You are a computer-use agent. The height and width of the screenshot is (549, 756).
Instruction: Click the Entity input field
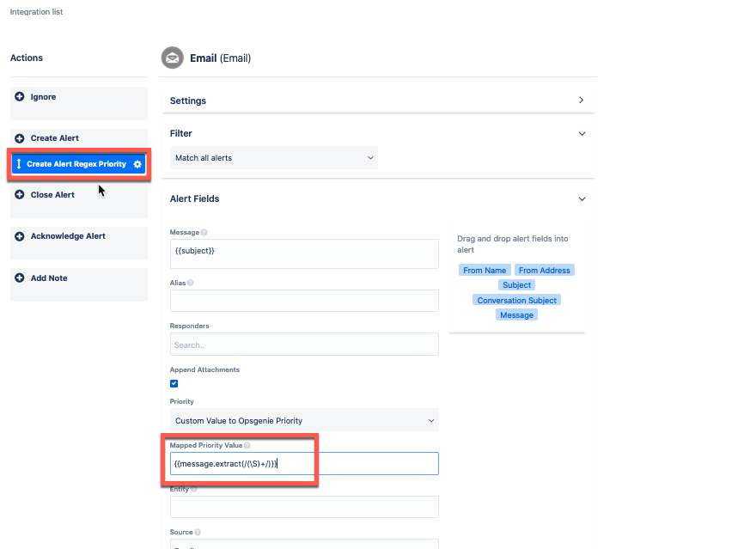click(x=304, y=507)
